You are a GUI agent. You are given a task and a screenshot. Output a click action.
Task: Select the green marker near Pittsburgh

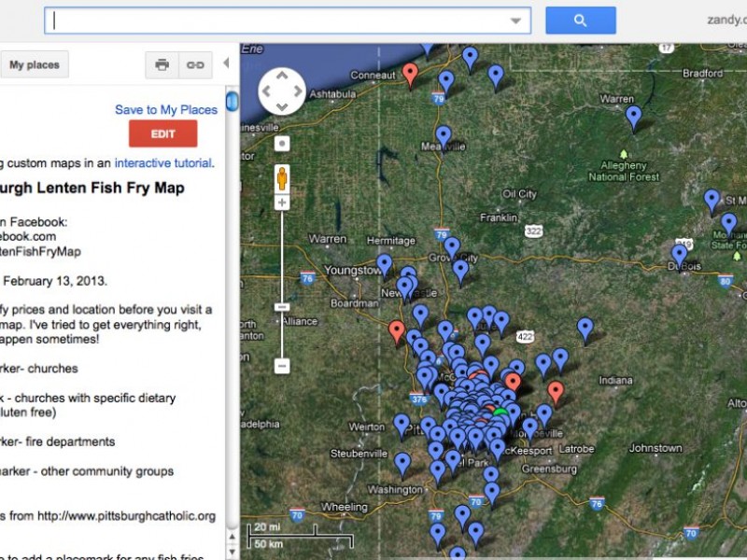click(x=500, y=411)
